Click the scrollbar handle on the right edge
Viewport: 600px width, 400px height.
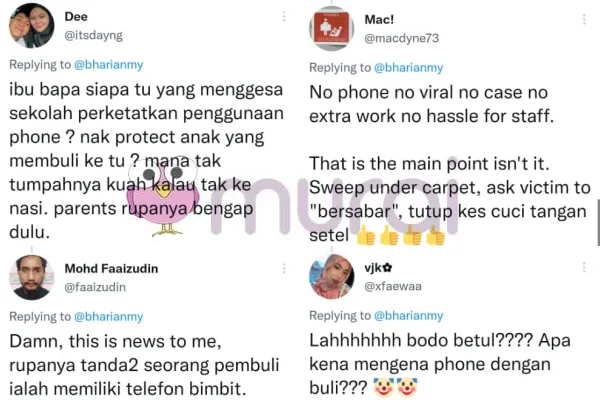[598, 223]
